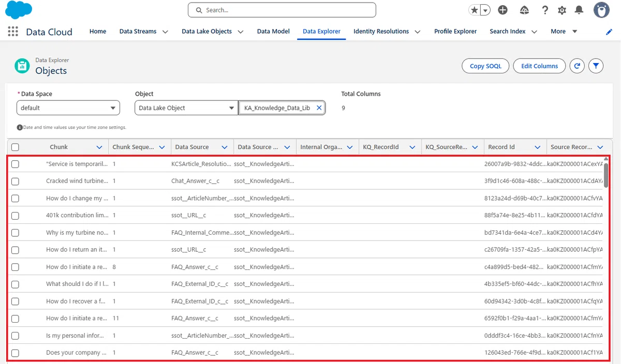Check the "Why is my turbine" row checkbox

point(15,233)
